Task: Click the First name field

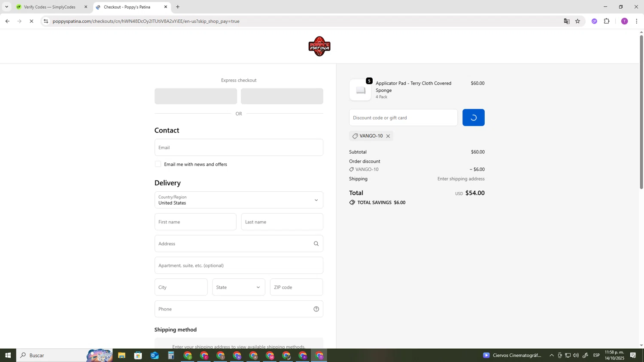Action: (x=195, y=222)
